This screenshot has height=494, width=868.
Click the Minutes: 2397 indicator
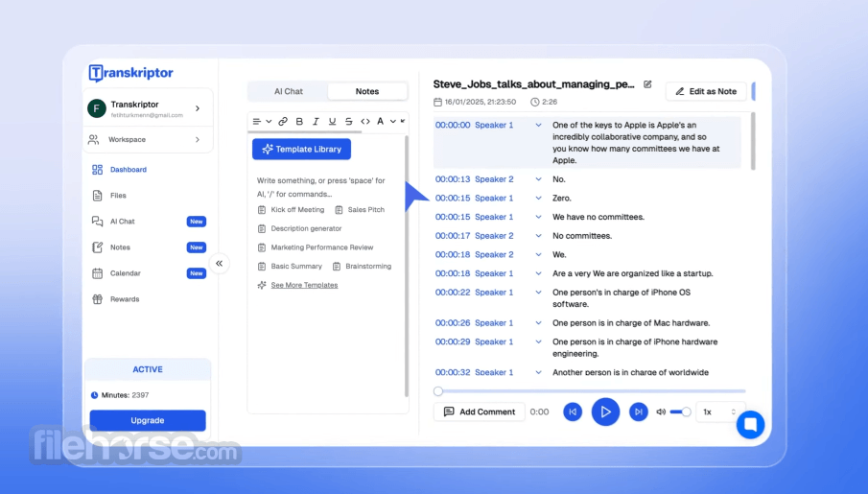point(120,395)
